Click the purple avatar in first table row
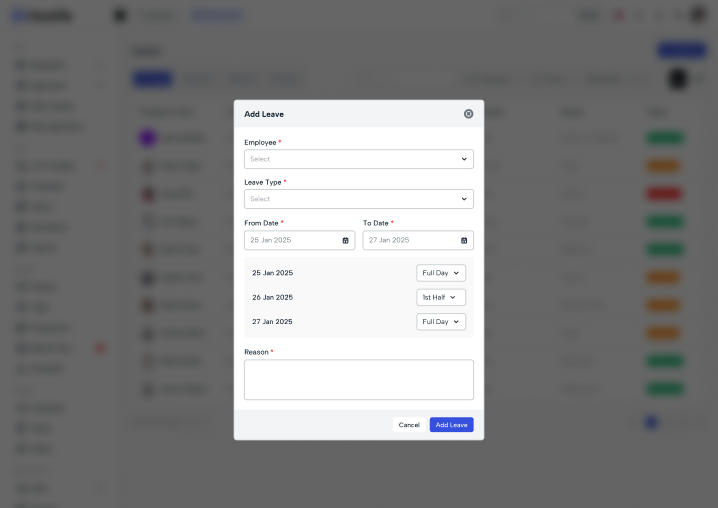Screen dimensions: 718x508 [x=147, y=137]
